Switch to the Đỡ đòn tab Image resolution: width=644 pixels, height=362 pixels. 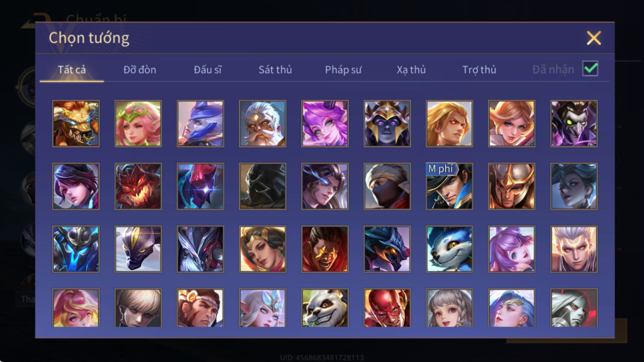coord(140,70)
